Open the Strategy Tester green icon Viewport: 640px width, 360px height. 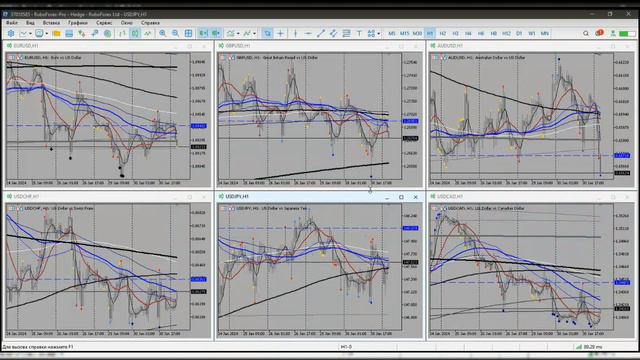(x=107, y=33)
